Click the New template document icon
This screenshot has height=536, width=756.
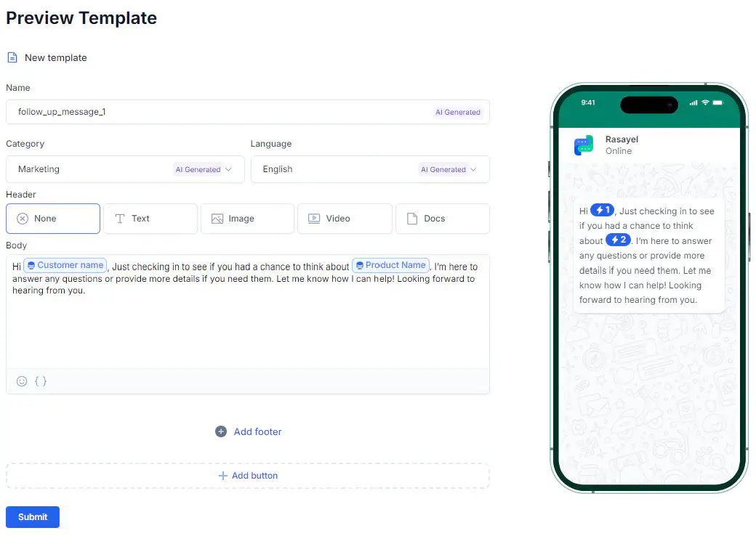12,58
